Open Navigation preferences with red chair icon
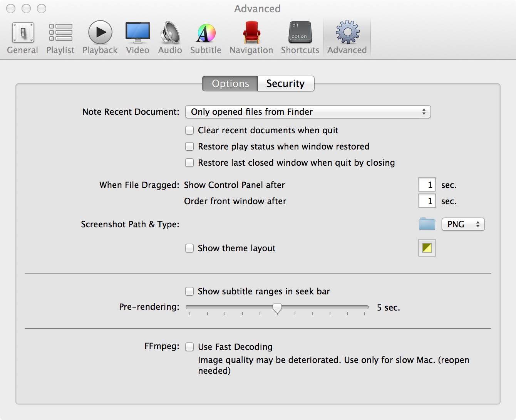 pos(251,38)
